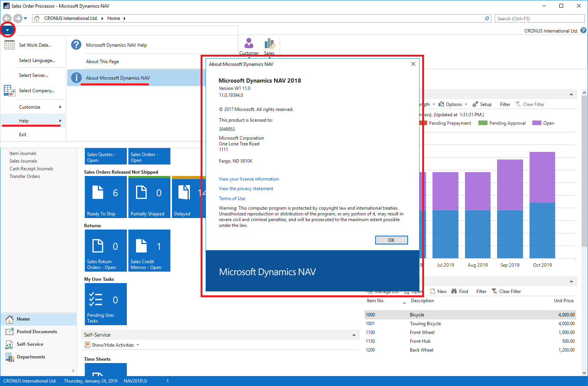The height and width of the screenshot is (386, 588).
Task: Open the Help submenu
Action: 33,121
